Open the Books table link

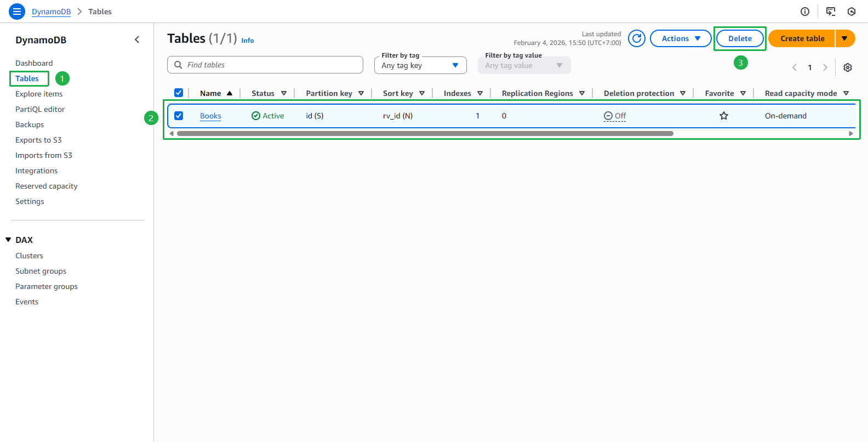[210, 116]
